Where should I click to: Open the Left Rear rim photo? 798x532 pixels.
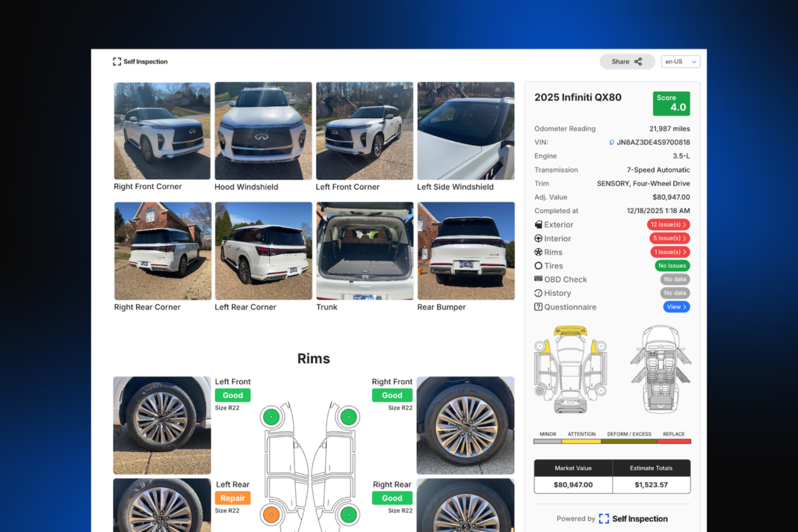point(162,505)
